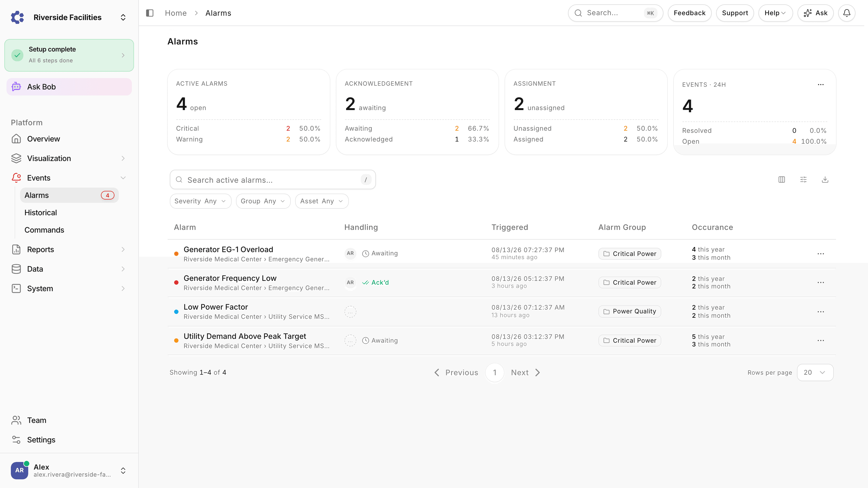Download alarms with the export icon

825,179
